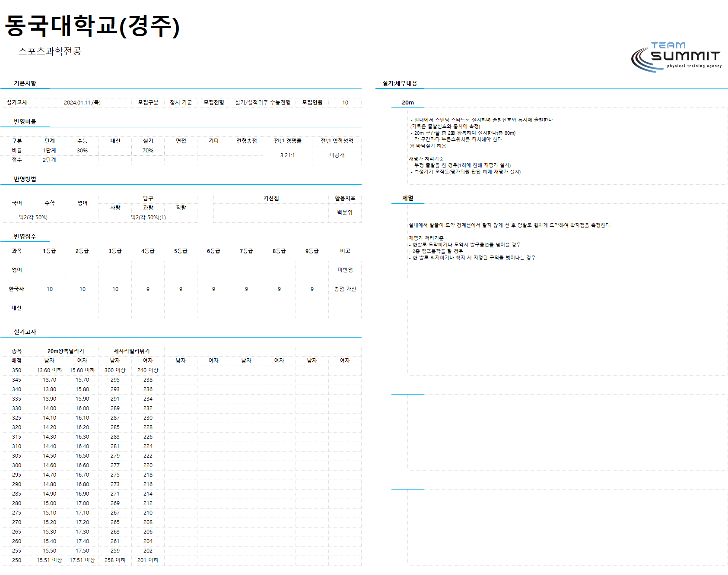Click the 미반영 remark in 영어 row
Screen dimensions: 728x575
[345, 270]
